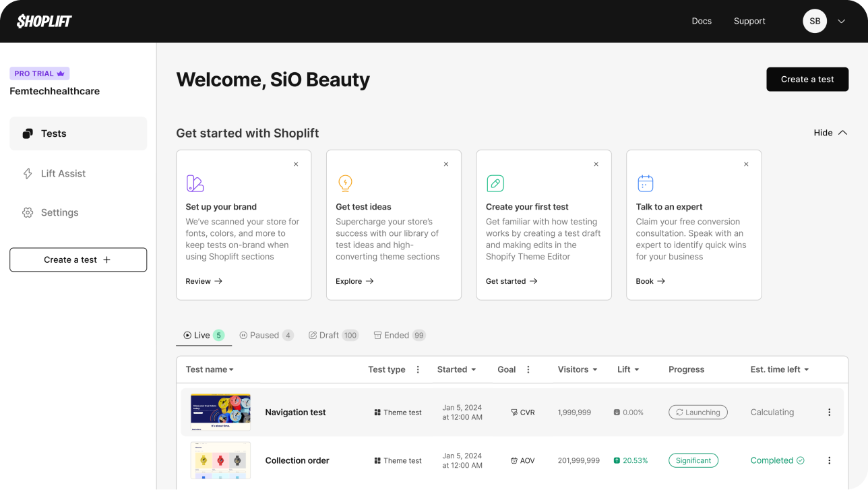Click the Progress column header
868x490 pixels.
[686, 369]
